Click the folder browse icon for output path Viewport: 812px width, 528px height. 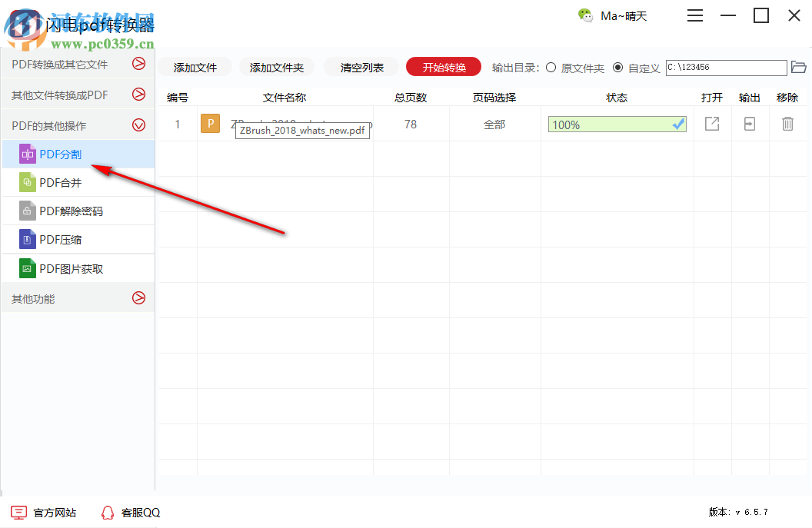(799, 68)
